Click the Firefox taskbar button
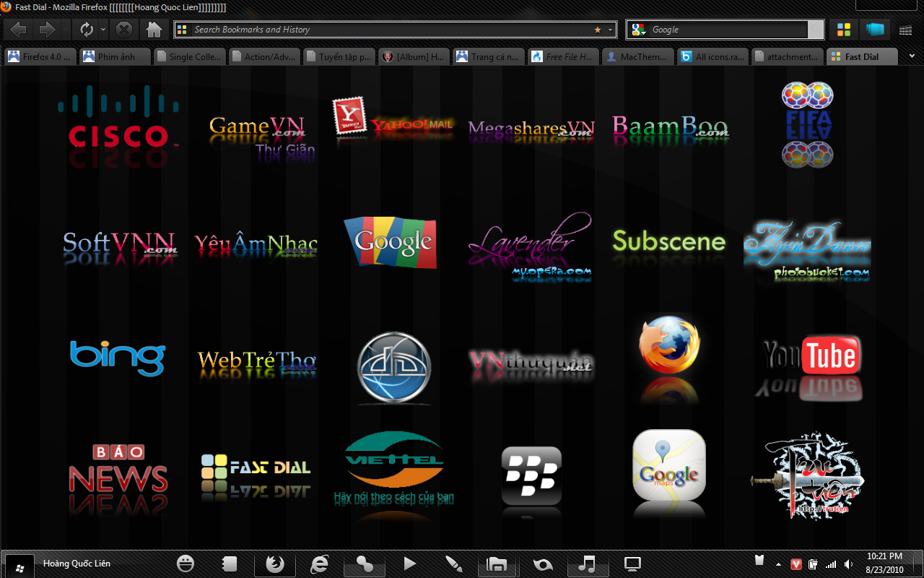Viewport: 924px width, 578px height. click(x=275, y=564)
